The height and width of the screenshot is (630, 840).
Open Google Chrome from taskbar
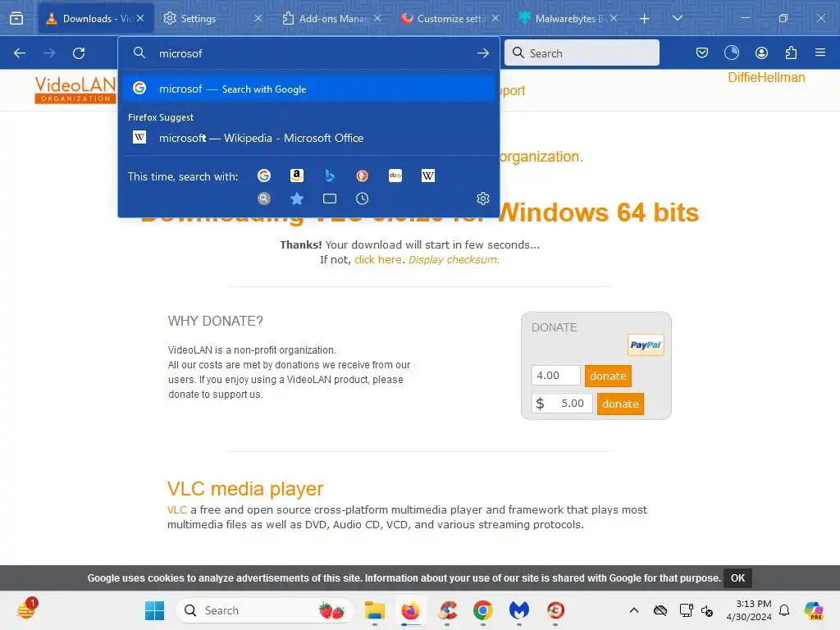tap(482, 610)
